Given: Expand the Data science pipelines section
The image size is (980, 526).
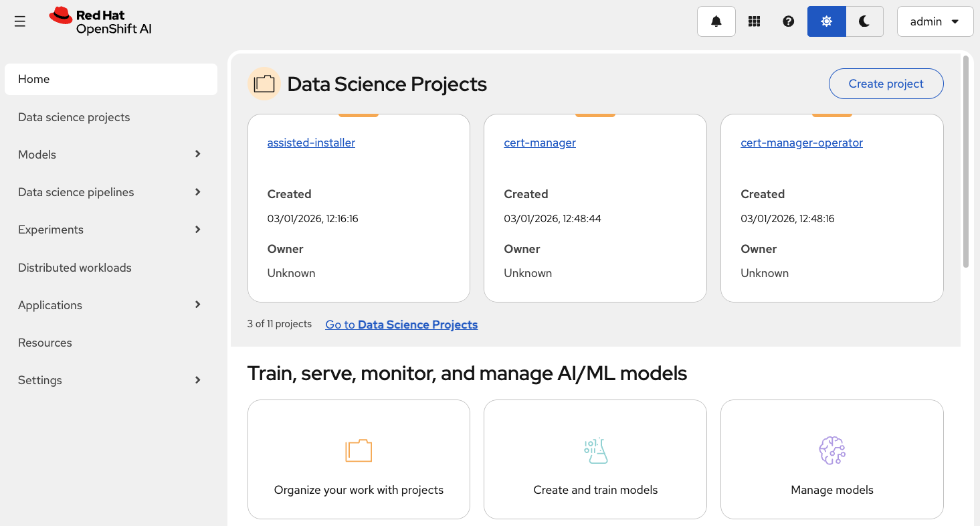Looking at the screenshot, I should (x=110, y=192).
